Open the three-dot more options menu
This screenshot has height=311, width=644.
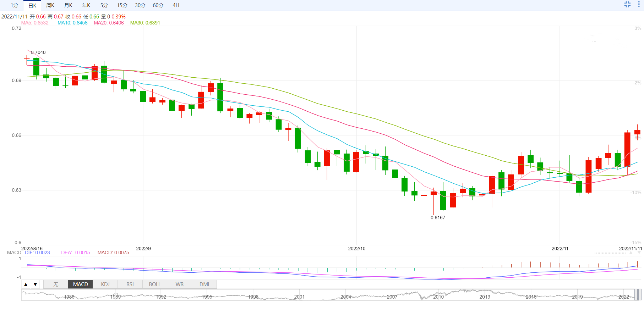[639, 4]
